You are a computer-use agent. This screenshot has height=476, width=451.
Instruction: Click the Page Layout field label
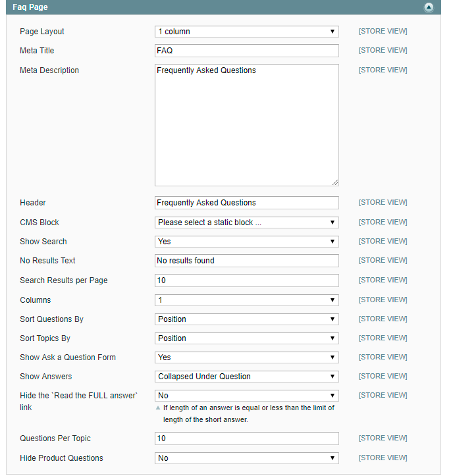[x=42, y=32]
